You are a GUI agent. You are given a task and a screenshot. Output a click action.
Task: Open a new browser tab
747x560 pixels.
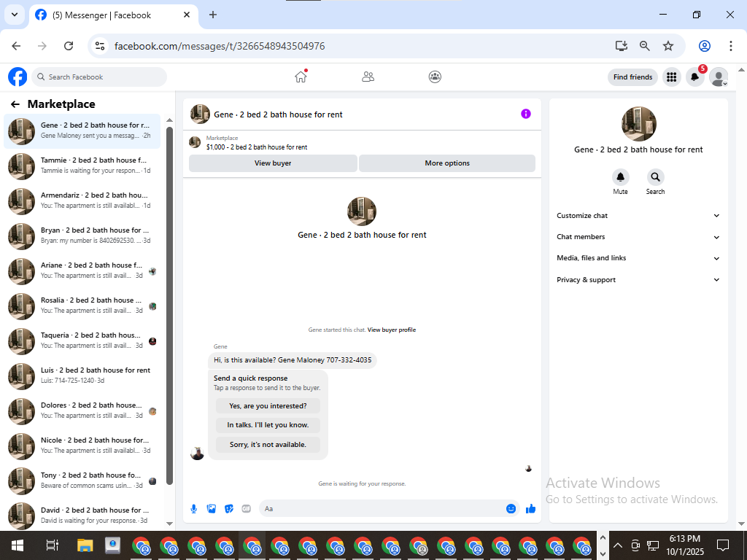point(213,15)
